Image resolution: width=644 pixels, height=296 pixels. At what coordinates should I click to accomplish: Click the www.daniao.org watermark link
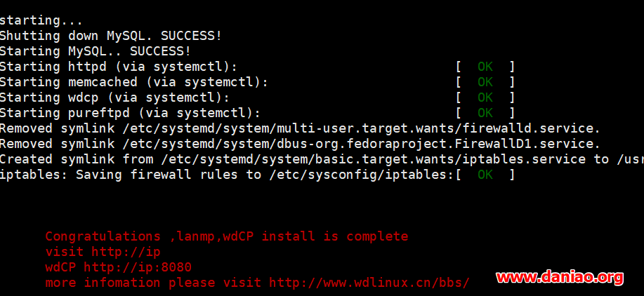[560, 278]
